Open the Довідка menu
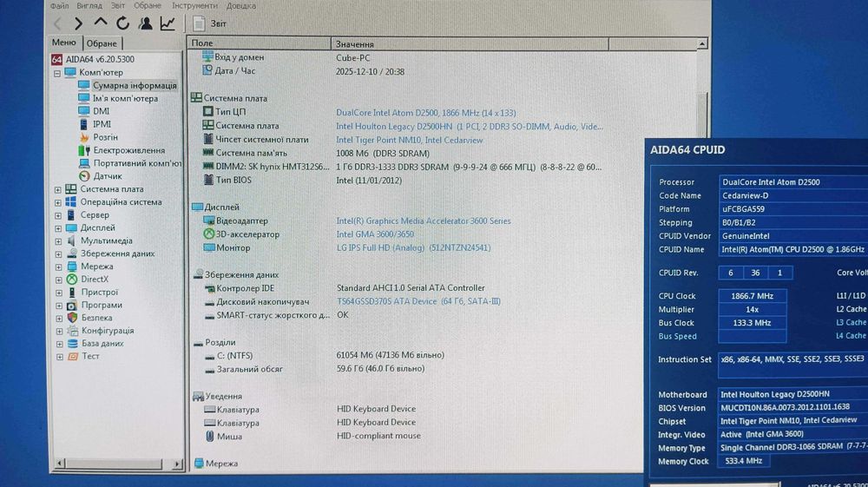This screenshot has height=487, width=868. tap(240, 5)
